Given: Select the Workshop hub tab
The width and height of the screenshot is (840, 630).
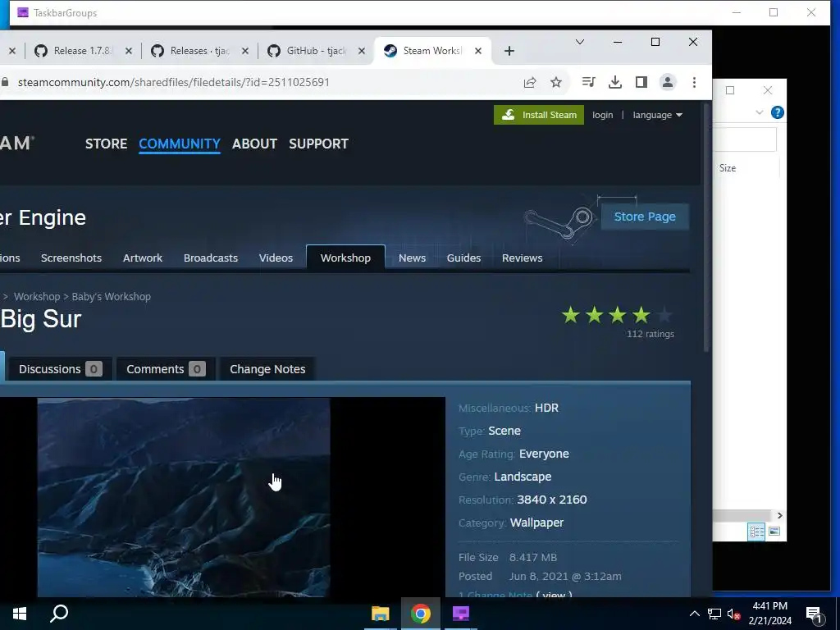Looking at the screenshot, I should point(345,258).
